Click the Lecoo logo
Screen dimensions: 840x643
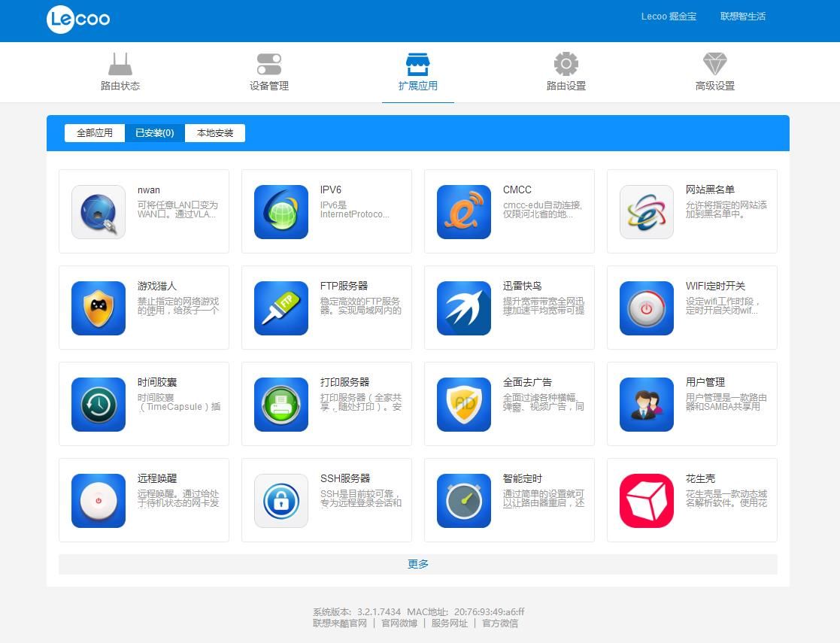[78, 20]
